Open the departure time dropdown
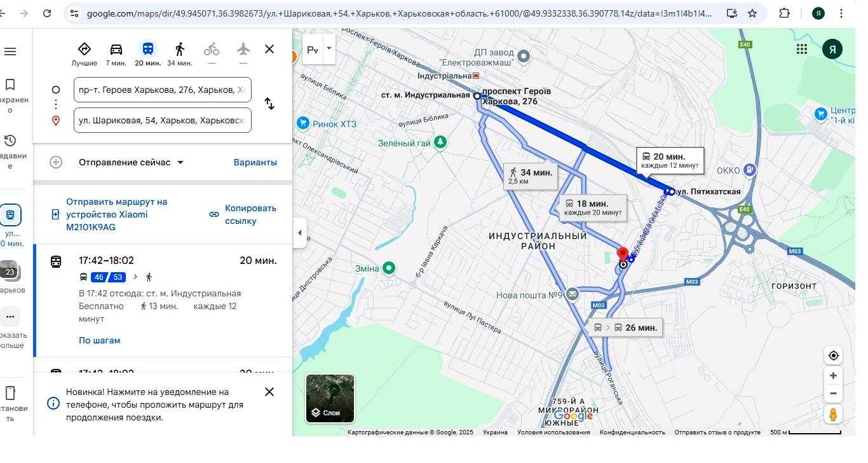Screen dimensions: 868x463 132,162
